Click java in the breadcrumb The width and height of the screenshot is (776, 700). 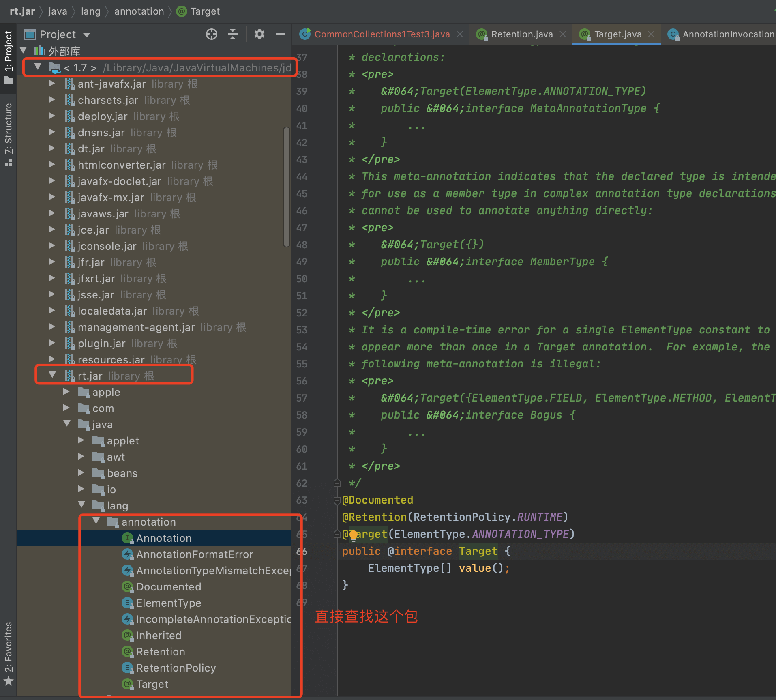tap(58, 11)
